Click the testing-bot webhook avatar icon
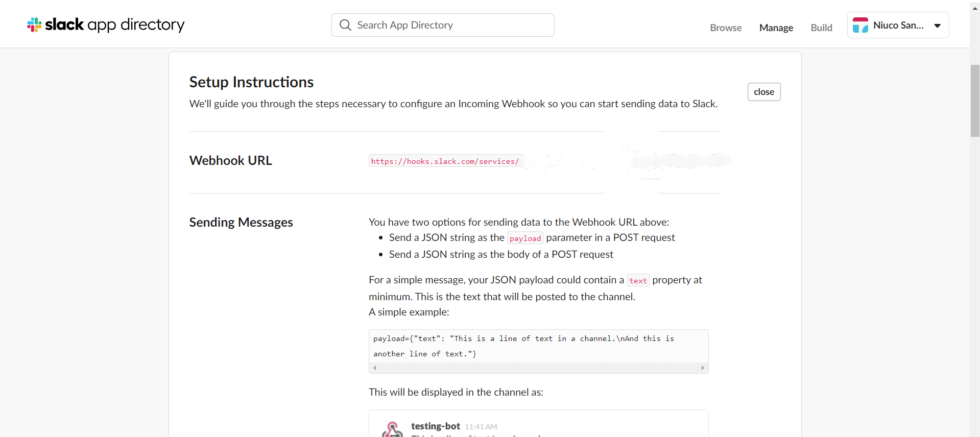This screenshot has height=437, width=980. click(392, 430)
